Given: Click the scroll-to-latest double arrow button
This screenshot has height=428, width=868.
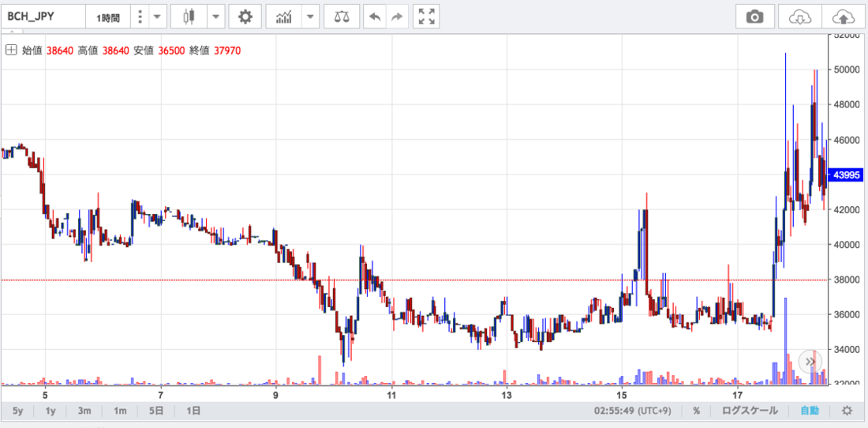Looking at the screenshot, I should (810, 362).
